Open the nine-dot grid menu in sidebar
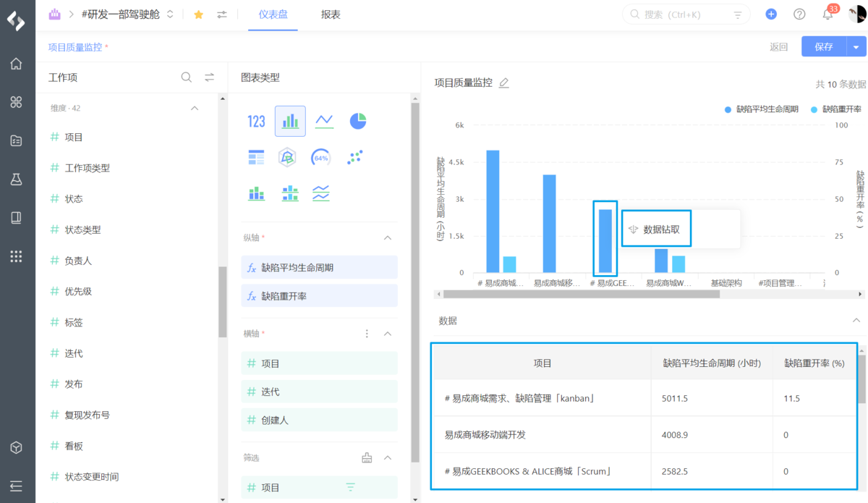Viewport: 868px width, 503px height. click(x=17, y=255)
